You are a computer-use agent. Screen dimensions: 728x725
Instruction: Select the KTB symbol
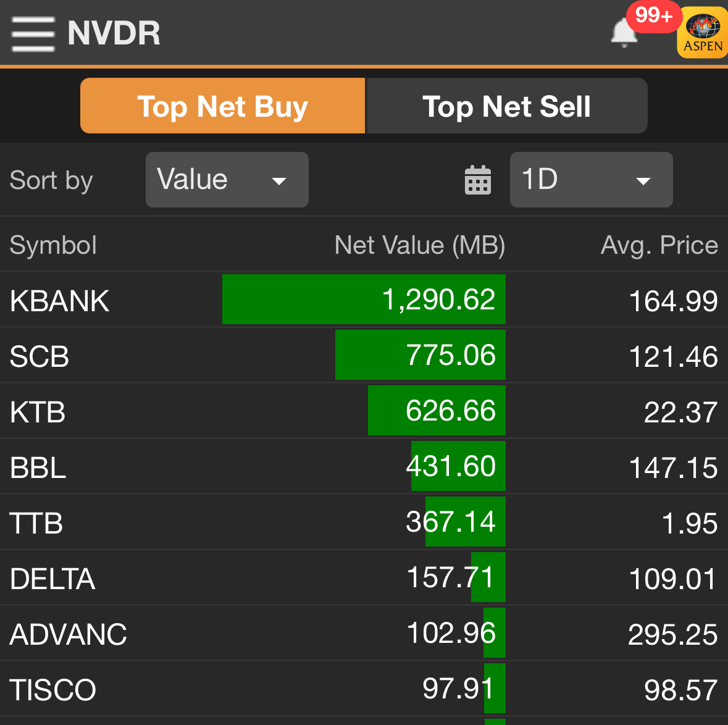[x=38, y=412]
